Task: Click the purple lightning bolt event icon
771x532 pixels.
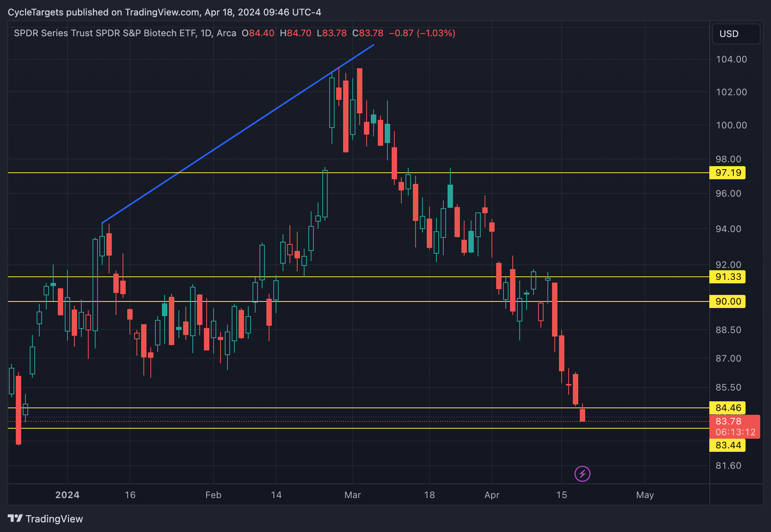Action: point(582,474)
